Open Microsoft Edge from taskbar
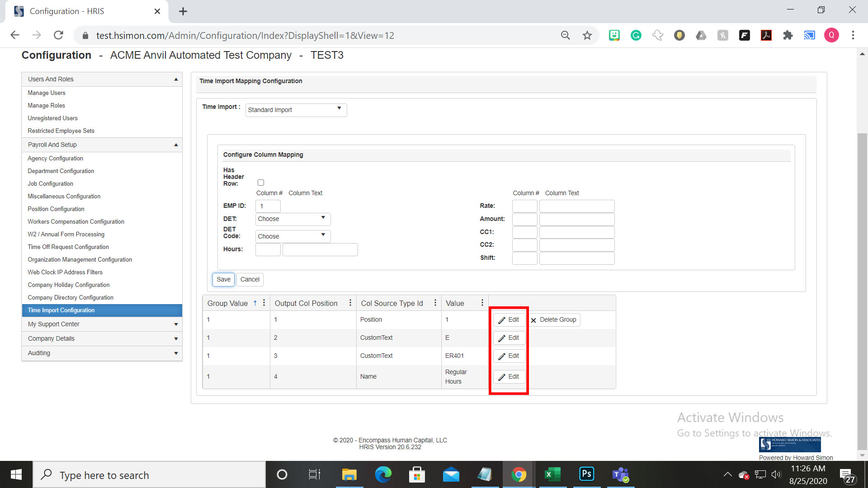This screenshot has width=868, height=488. click(x=383, y=475)
